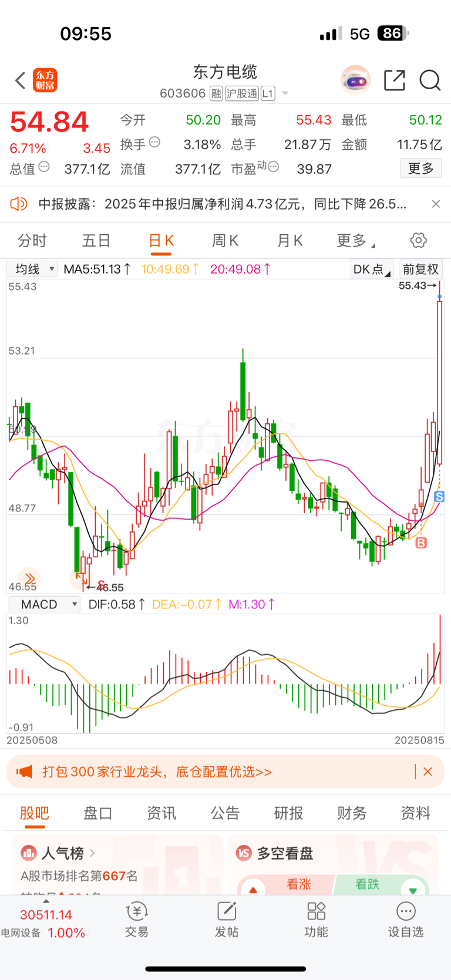Switch to the 公告 tab
This screenshot has height=980, width=451.
[x=225, y=813]
